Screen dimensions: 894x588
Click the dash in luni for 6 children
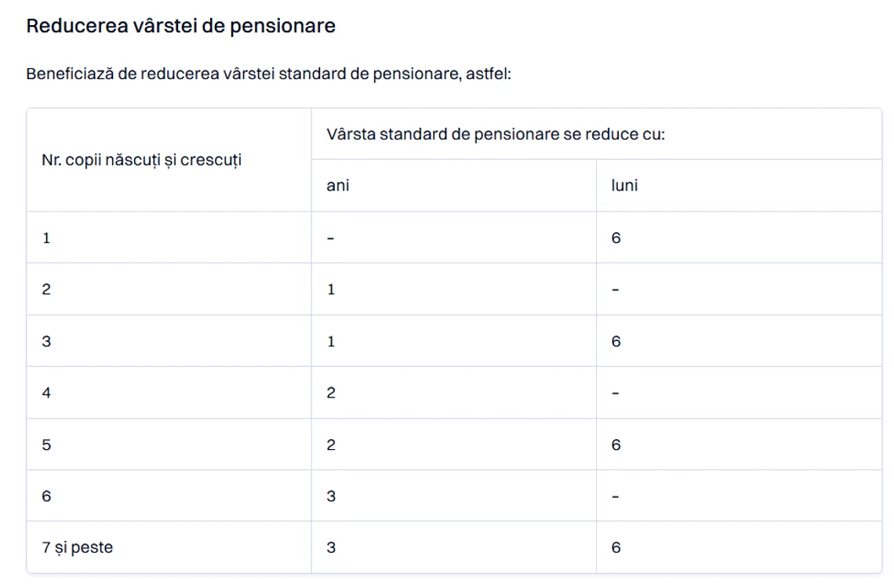(615, 497)
